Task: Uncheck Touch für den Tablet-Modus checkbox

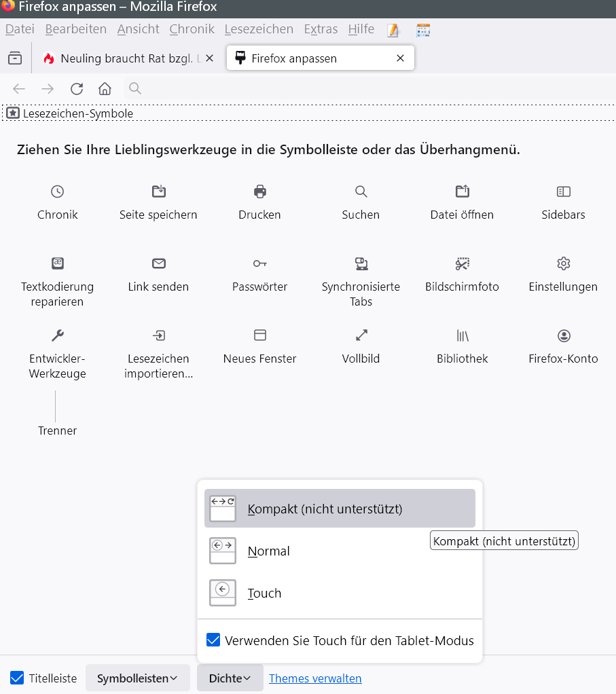Action: click(x=213, y=640)
